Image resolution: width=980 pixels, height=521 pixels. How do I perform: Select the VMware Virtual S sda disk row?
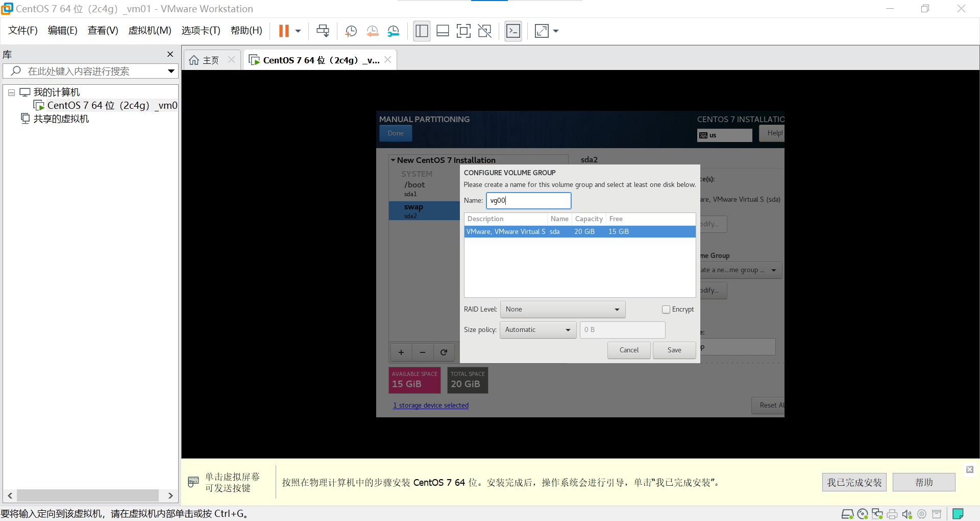pos(580,232)
